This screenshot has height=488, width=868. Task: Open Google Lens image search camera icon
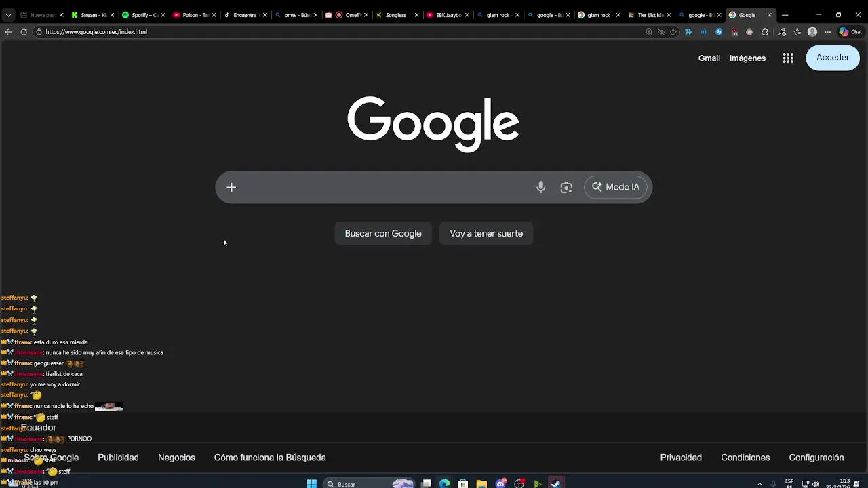pos(566,188)
